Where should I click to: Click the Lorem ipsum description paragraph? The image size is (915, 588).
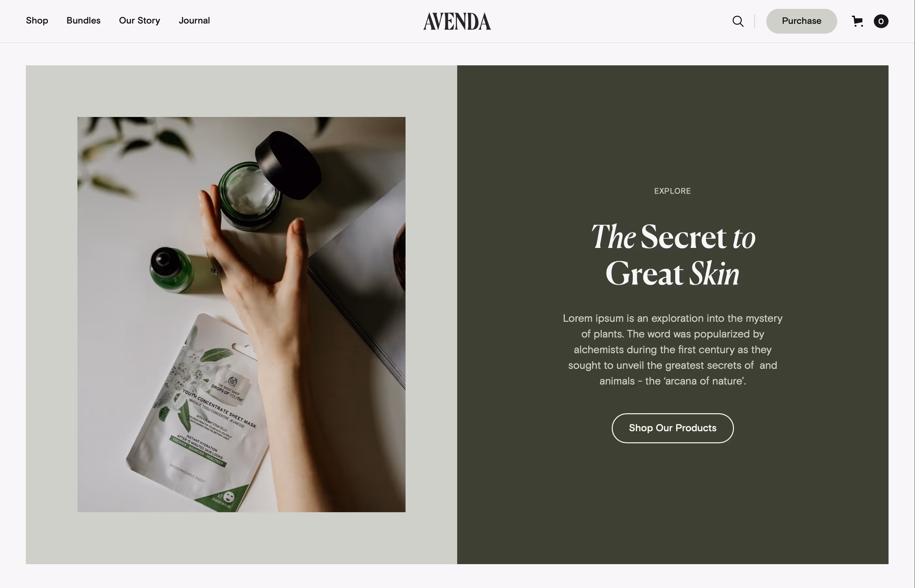[673, 349]
